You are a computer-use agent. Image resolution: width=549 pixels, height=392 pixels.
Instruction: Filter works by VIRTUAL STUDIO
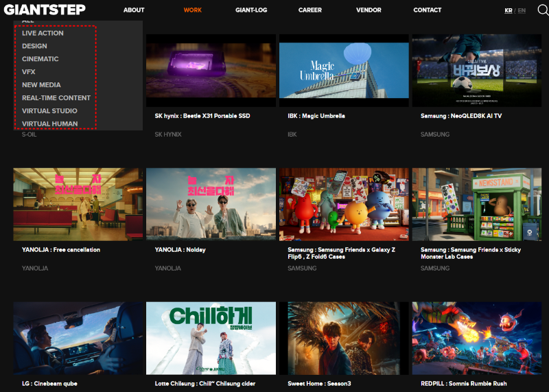49,111
